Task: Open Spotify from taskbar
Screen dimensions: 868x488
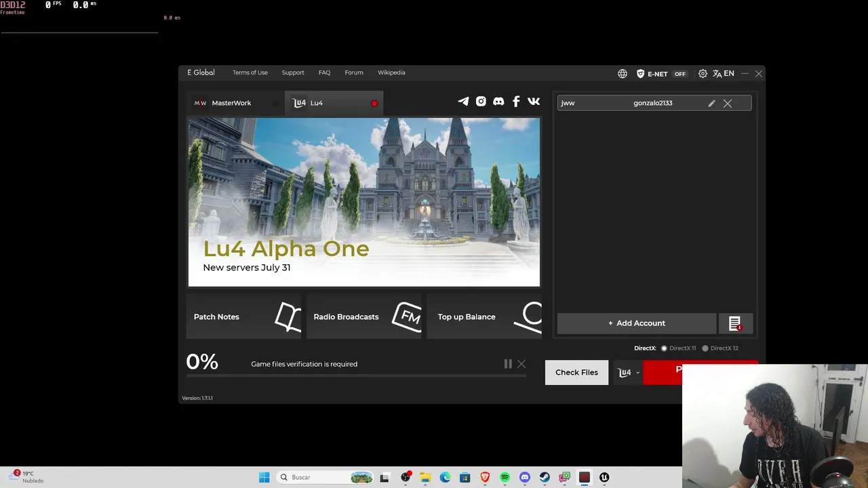Action: pyautogui.click(x=505, y=477)
